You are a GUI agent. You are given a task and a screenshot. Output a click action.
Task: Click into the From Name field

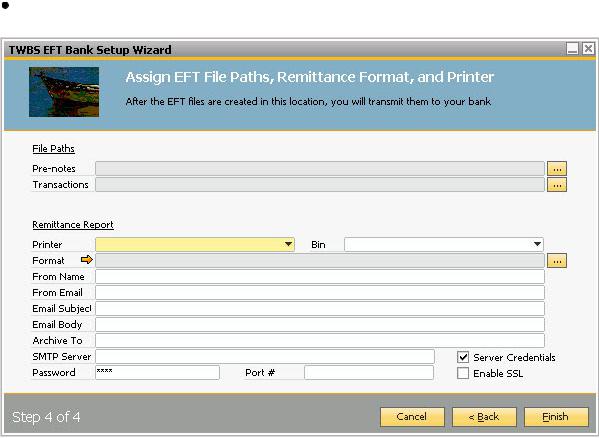(320, 276)
